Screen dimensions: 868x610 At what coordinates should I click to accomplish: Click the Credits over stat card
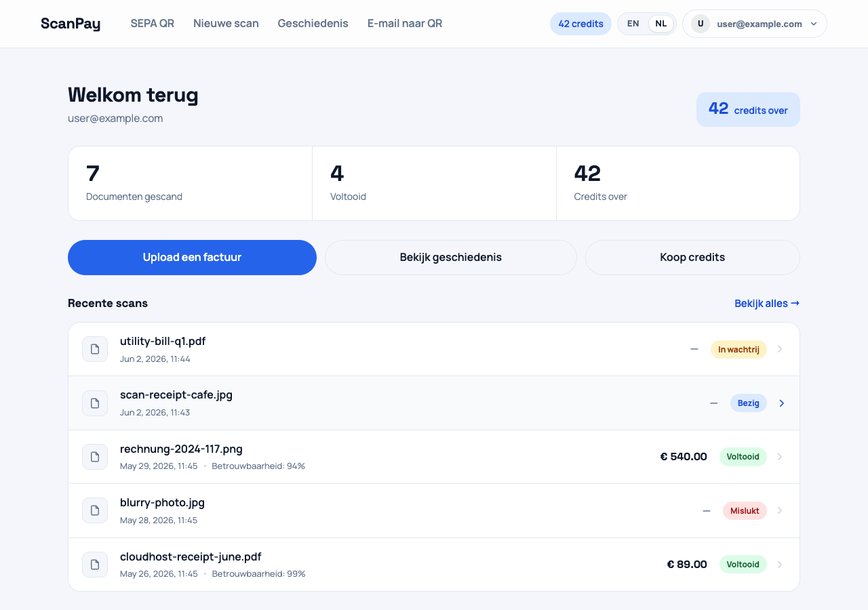pos(678,183)
